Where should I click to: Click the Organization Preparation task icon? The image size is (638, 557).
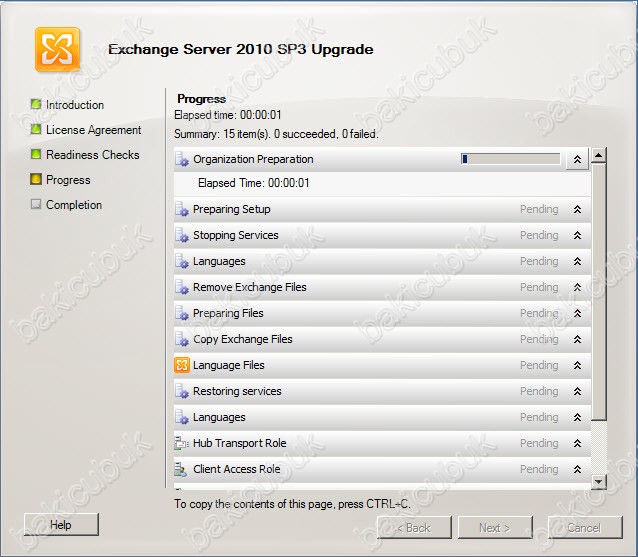[182, 159]
